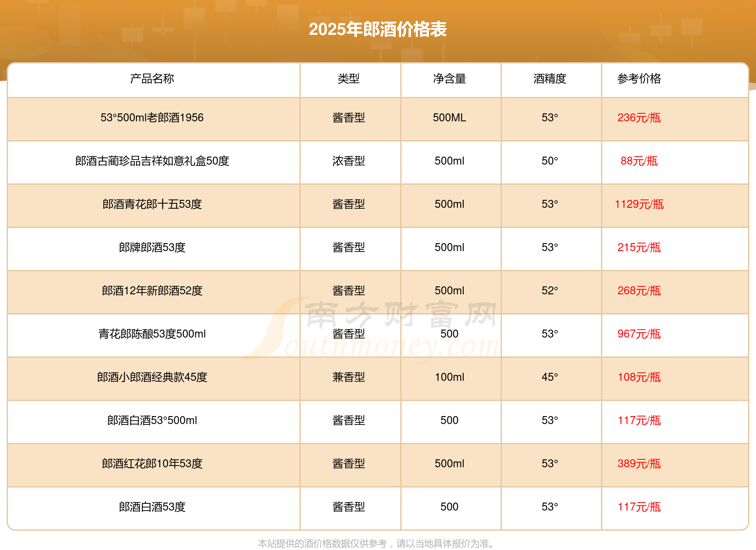Screen dimensions: 756x550
Task: Click 酱香型 in 郎牌郎酒53度 row
Action: (x=349, y=247)
